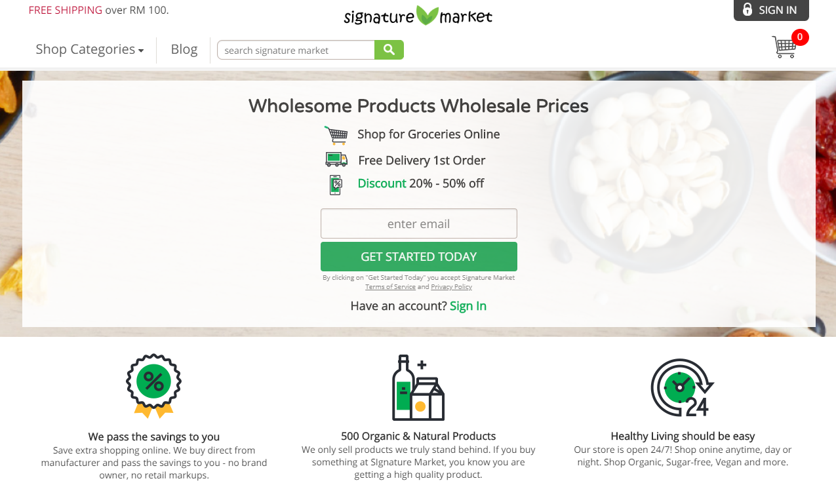The image size is (836, 504).
Task: Click the red cart item count badge
Action: click(800, 37)
